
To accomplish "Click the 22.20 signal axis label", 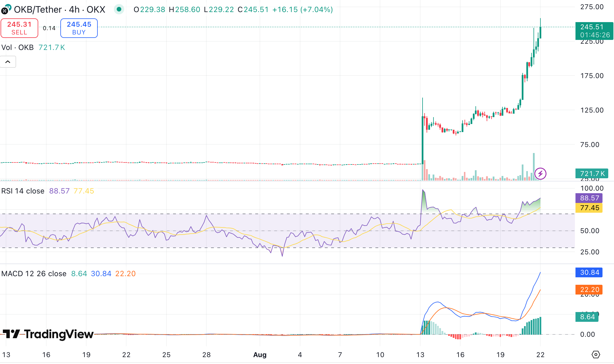I will click(589, 290).
